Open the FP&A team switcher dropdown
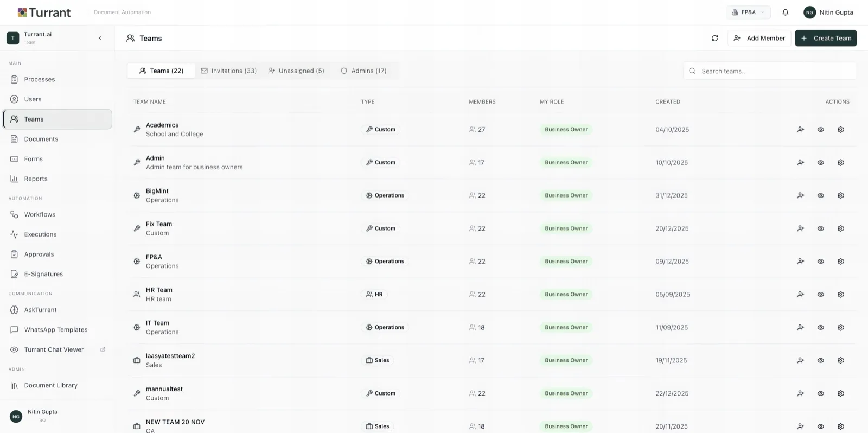This screenshot has width=868, height=433. pyautogui.click(x=748, y=12)
